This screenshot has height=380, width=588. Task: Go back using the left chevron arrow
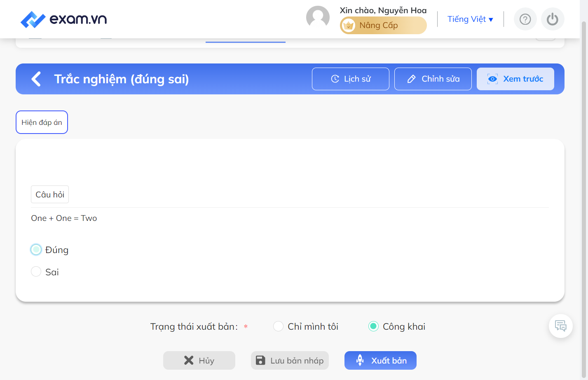tap(36, 79)
